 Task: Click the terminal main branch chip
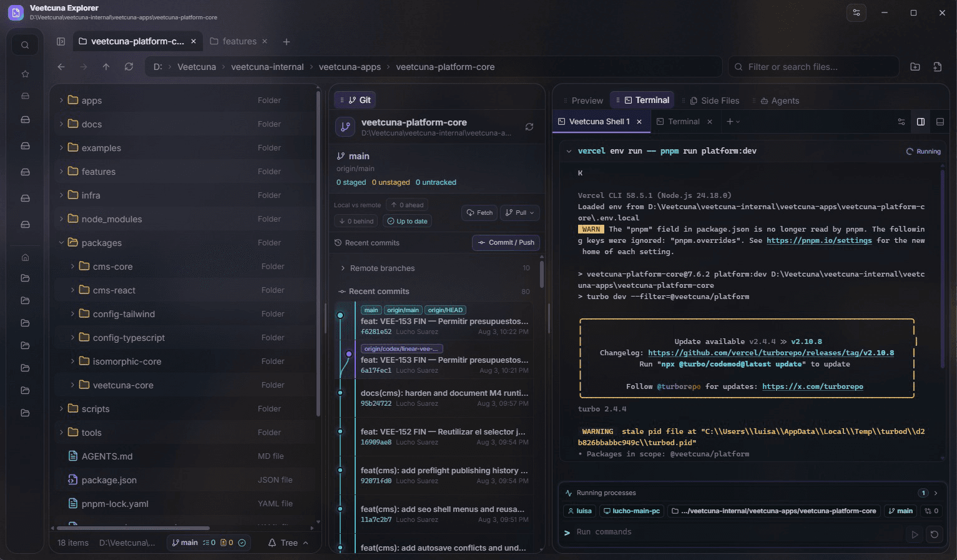[x=900, y=511]
